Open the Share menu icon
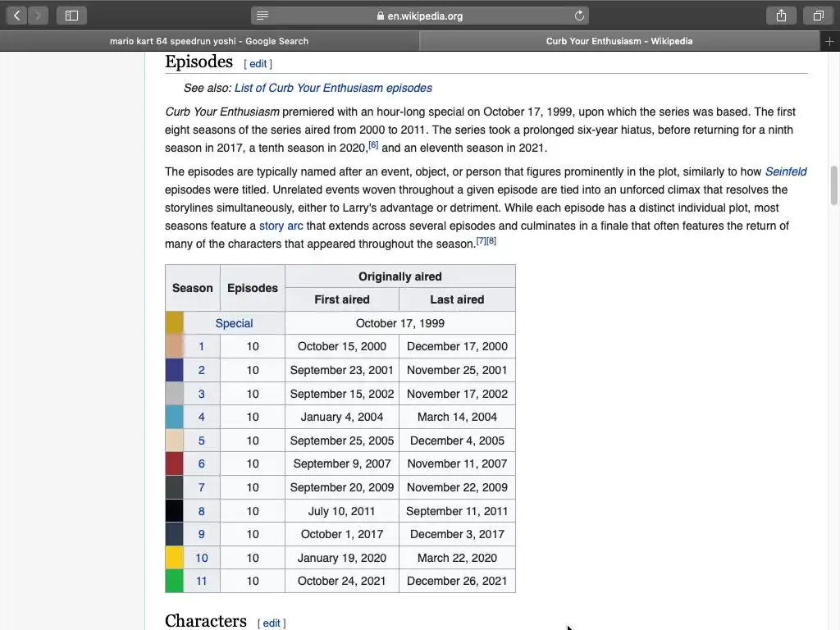 tap(781, 16)
